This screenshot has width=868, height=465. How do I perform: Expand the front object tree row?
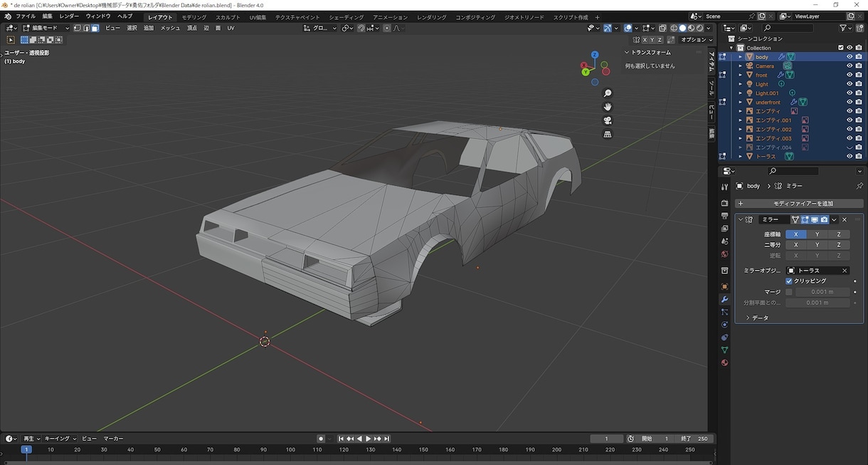[x=740, y=75]
